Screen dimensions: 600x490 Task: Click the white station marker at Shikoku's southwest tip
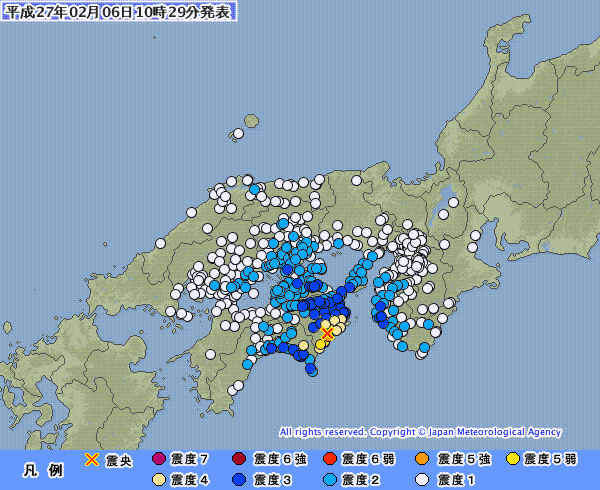(232, 391)
